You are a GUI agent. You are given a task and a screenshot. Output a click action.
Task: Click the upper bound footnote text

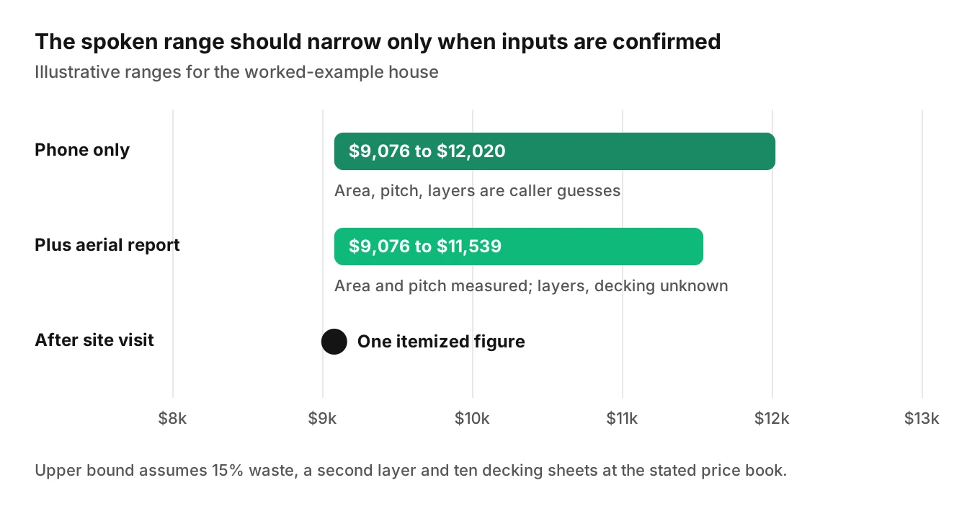point(411,471)
